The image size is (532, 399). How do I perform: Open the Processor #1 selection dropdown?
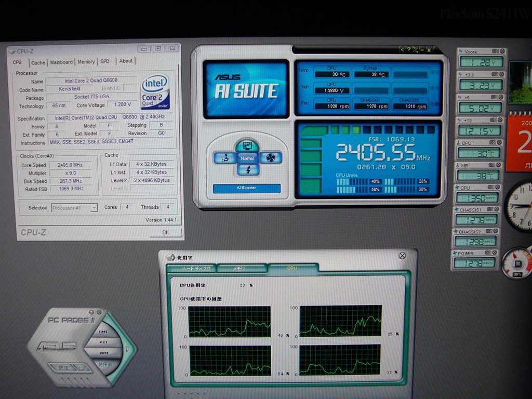(74, 208)
